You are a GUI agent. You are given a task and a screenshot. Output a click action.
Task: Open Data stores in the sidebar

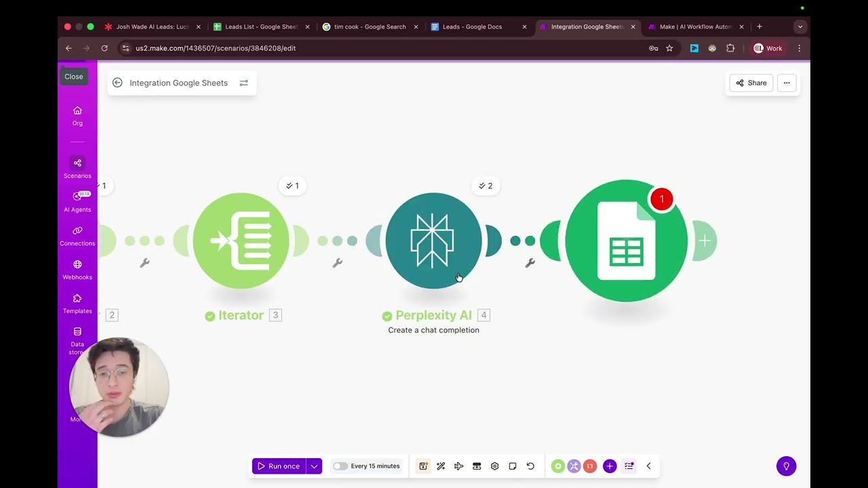point(77,340)
